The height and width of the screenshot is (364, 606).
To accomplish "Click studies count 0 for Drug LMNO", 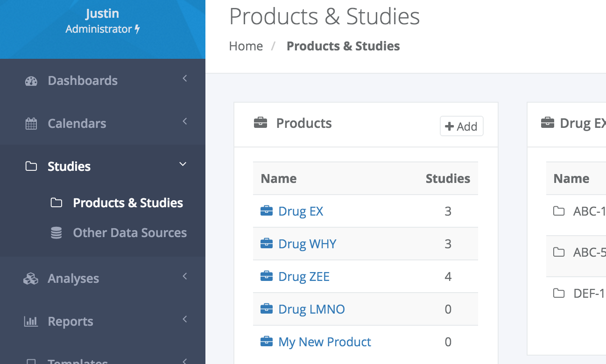I will tap(448, 309).
